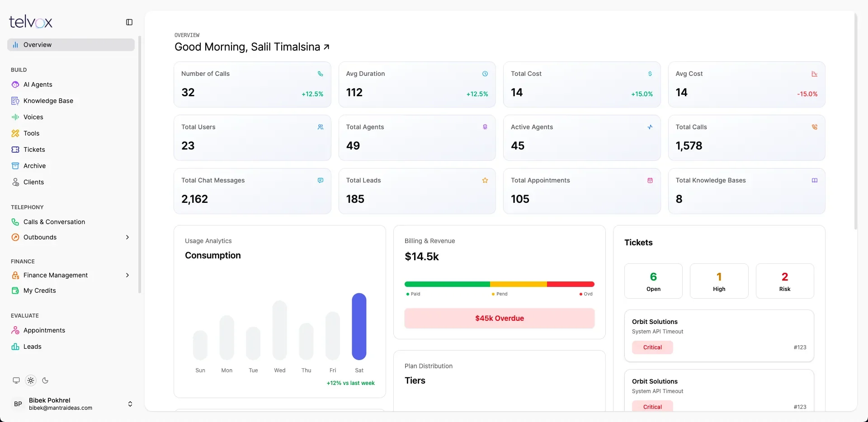The image size is (868, 422).
Task: Click the Voices waveform icon
Action: tap(15, 117)
